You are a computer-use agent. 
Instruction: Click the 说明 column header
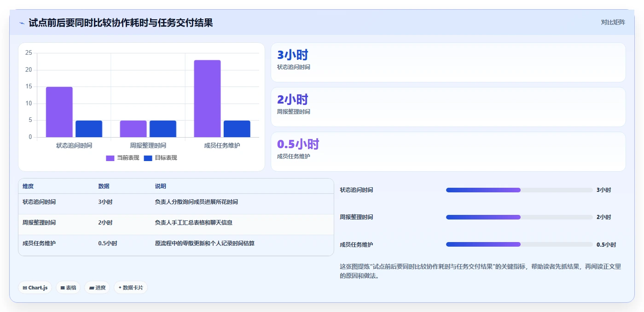[161, 186]
